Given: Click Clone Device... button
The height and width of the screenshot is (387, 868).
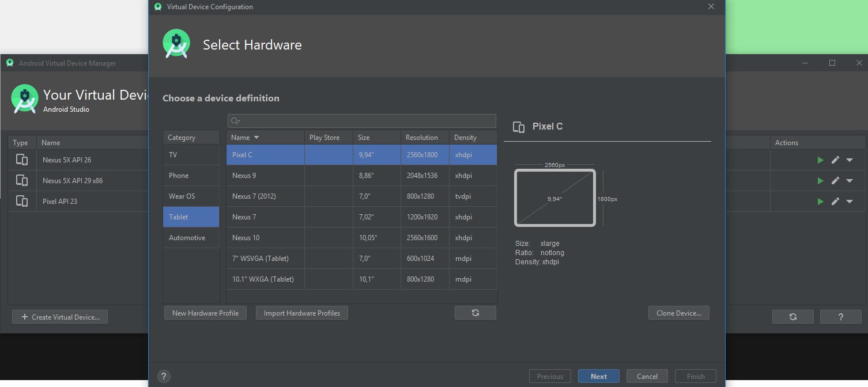Looking at the screenshot, I should click(679, 313).
